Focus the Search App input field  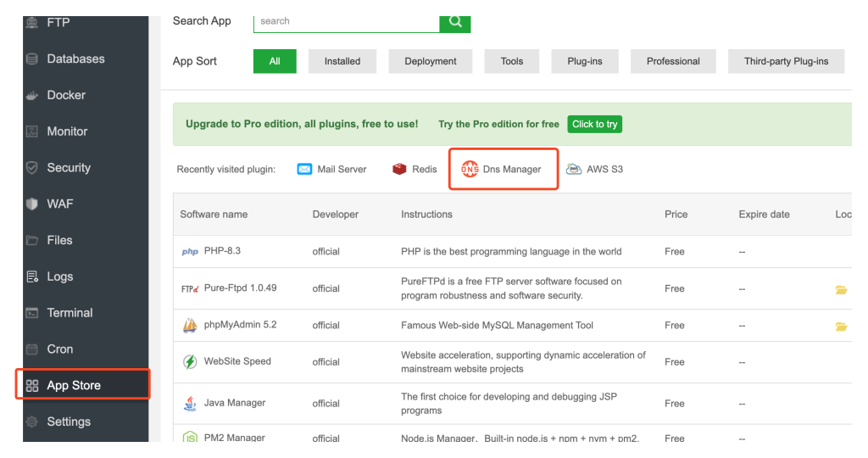coord(347,23)
